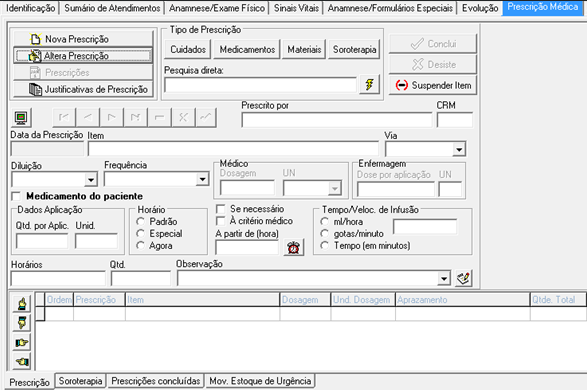Click the Qtd. por Aplic. field
587x390 pixels.
42,241
